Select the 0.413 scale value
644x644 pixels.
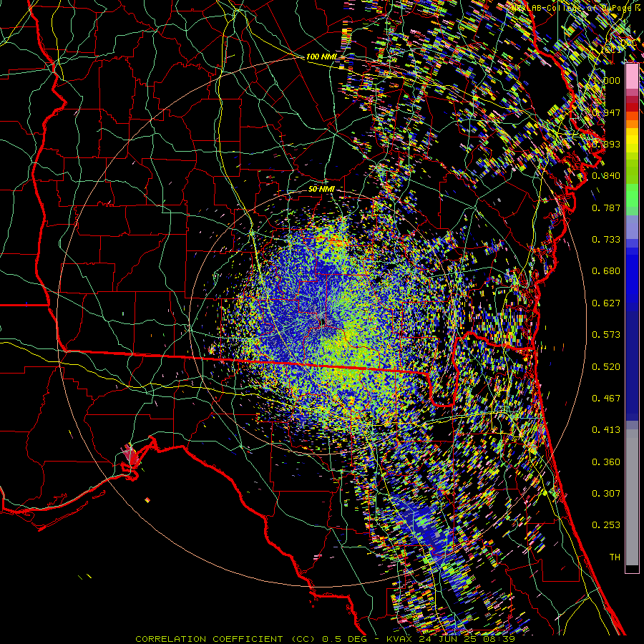(606, 430)
